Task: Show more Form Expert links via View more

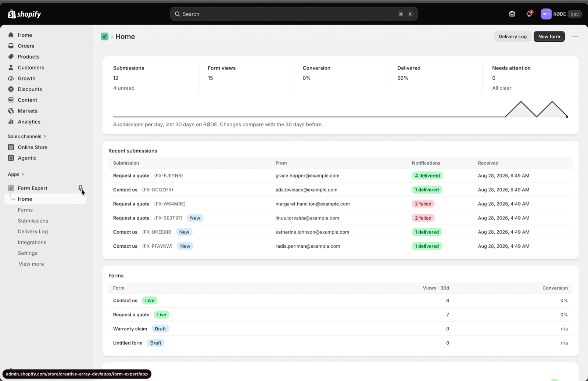Action: [31, 264]
